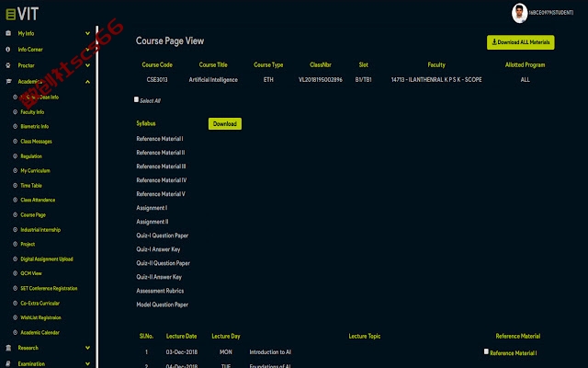588x368 pixels.
Task: Click the bullet icon beside SET Conference Registration
Action: pos(15,288)
